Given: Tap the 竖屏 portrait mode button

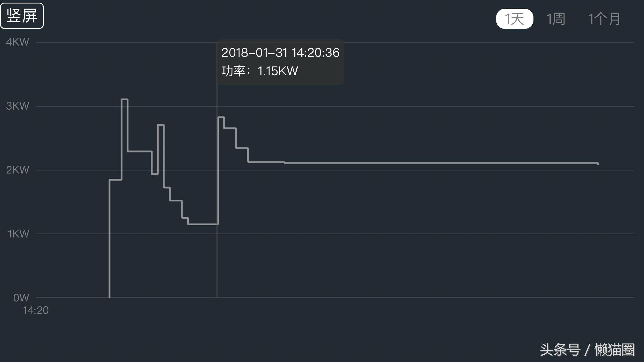Looking at the screenshot, I should (22, 16).
